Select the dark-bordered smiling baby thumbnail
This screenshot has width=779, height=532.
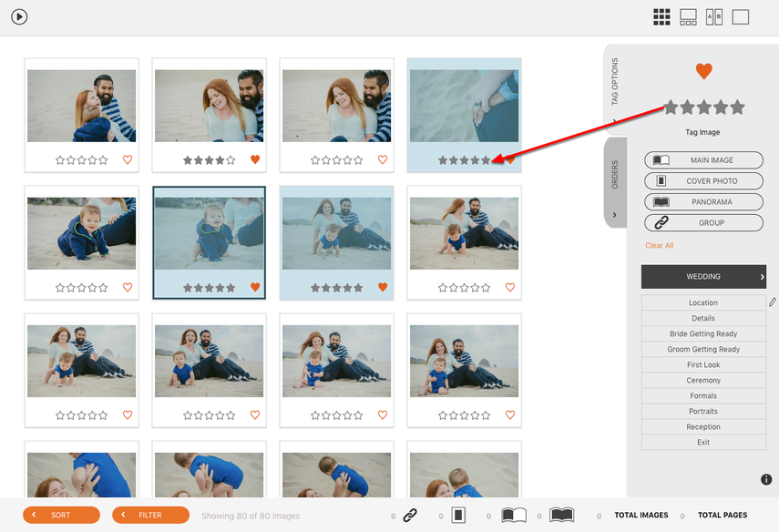click(x=210, y=233)
